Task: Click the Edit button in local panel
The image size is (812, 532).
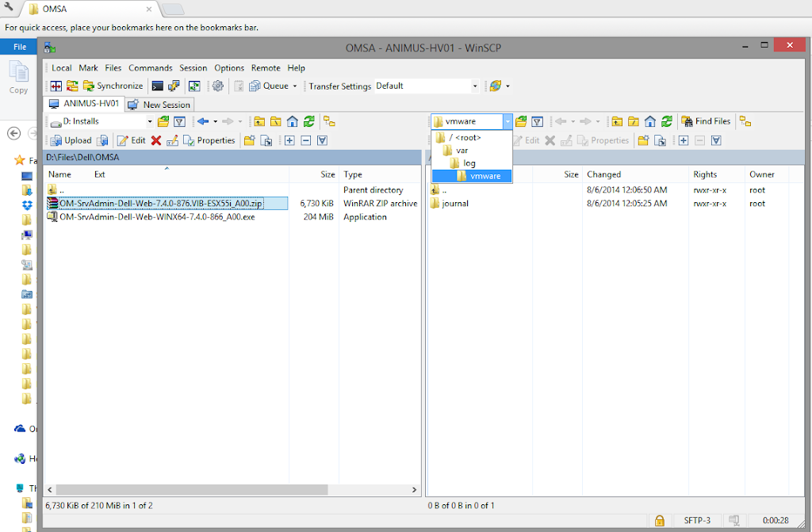Action: pyautogui.click(x=132, y=140)
